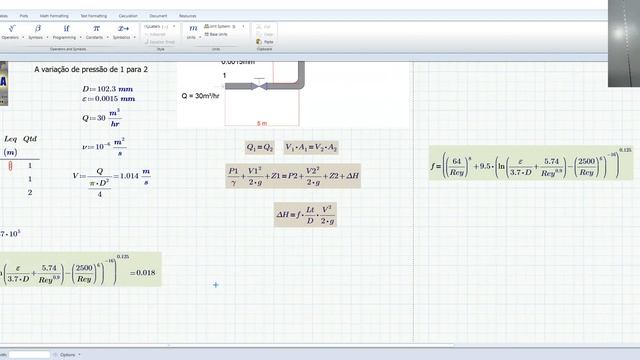Viewport: 640px width, 360px height.
Task: Click the Subscript button in Style group
Action: click(x=155, y=34)
